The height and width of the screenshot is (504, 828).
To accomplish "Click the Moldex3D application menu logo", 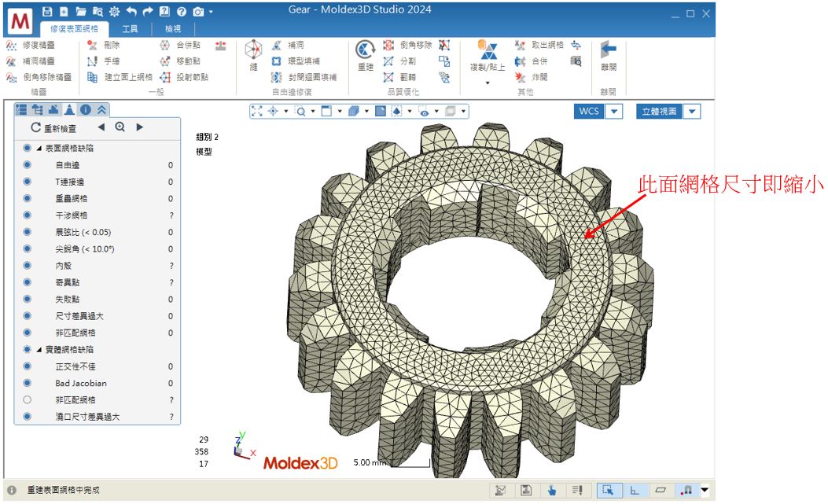I will pos(20,21).
